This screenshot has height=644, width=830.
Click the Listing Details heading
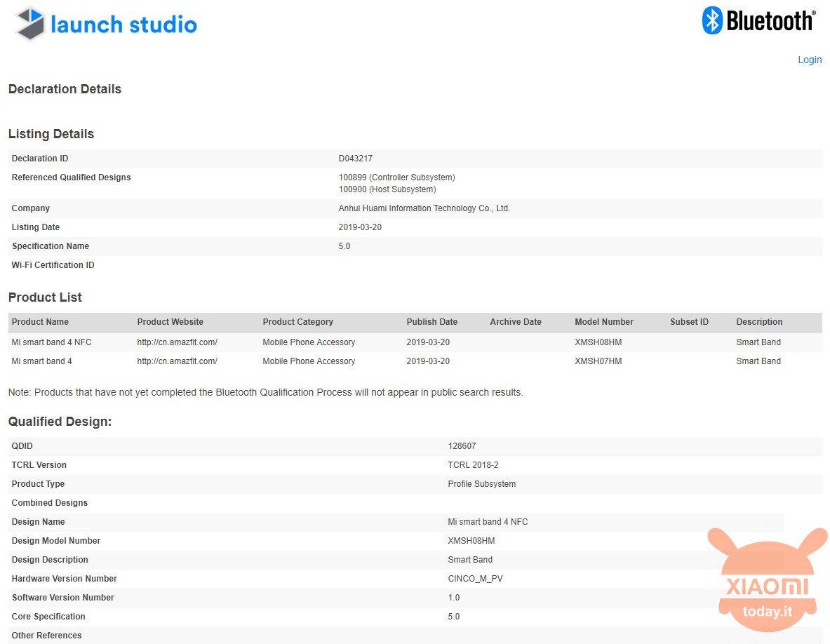coord(51,134)
